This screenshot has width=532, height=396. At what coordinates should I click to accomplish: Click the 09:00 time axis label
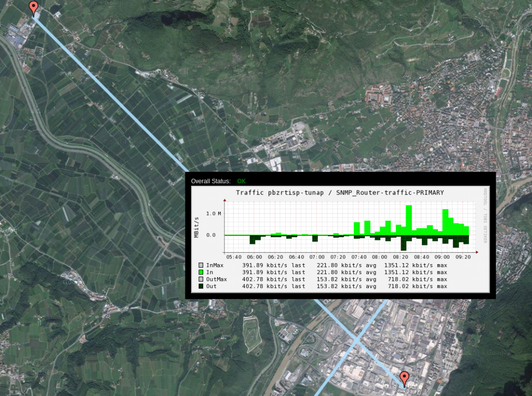coord(442,256)
